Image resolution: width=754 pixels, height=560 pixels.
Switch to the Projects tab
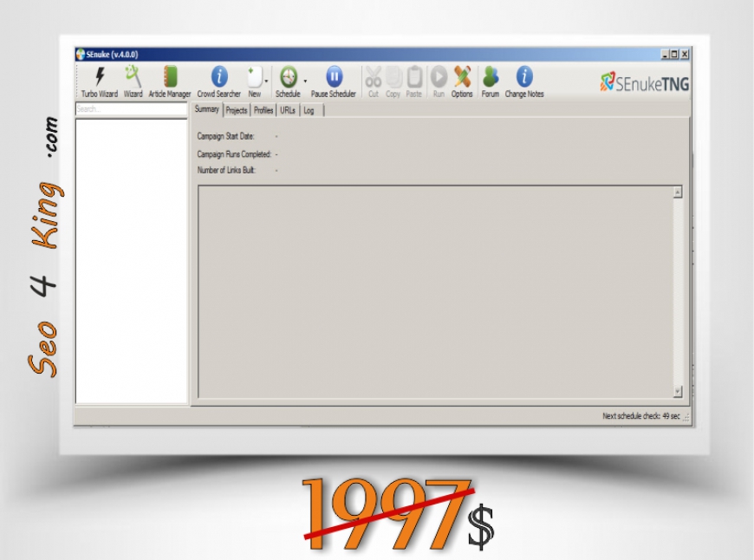(x=236, y=111)
